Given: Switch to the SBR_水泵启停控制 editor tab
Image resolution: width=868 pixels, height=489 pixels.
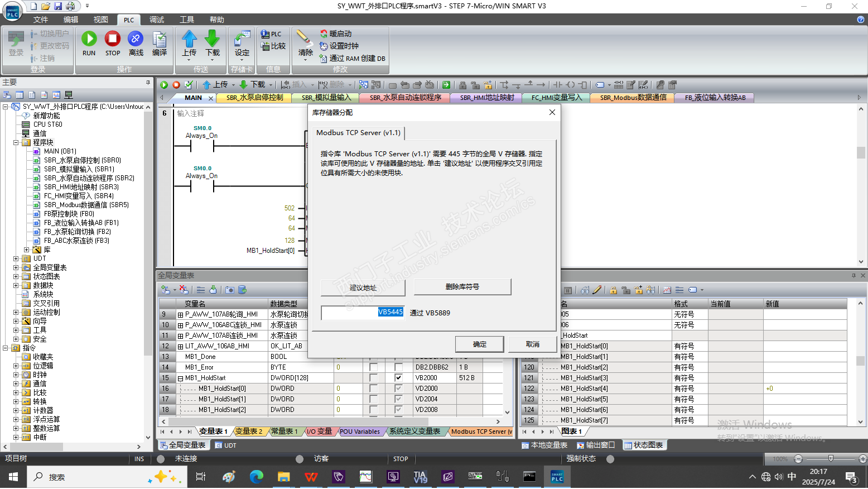Looking at the screenshot, I should click(x=254, y=98).
